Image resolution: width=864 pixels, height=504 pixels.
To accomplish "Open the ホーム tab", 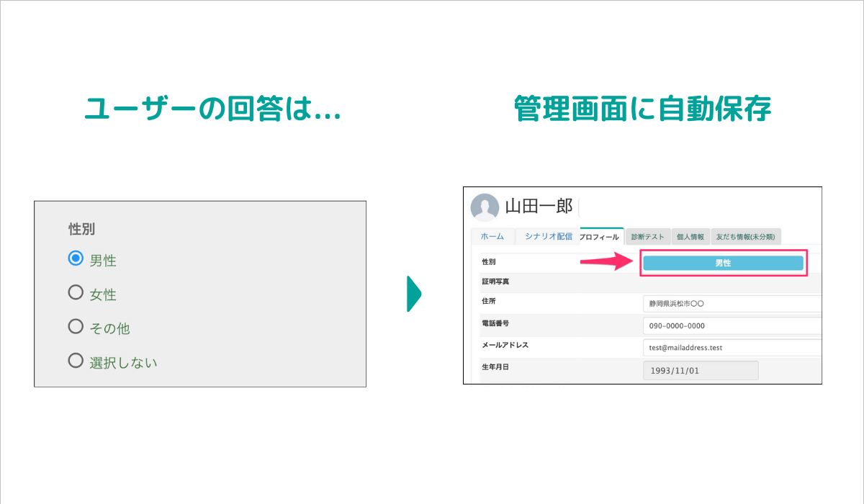I will pos(492,236).
